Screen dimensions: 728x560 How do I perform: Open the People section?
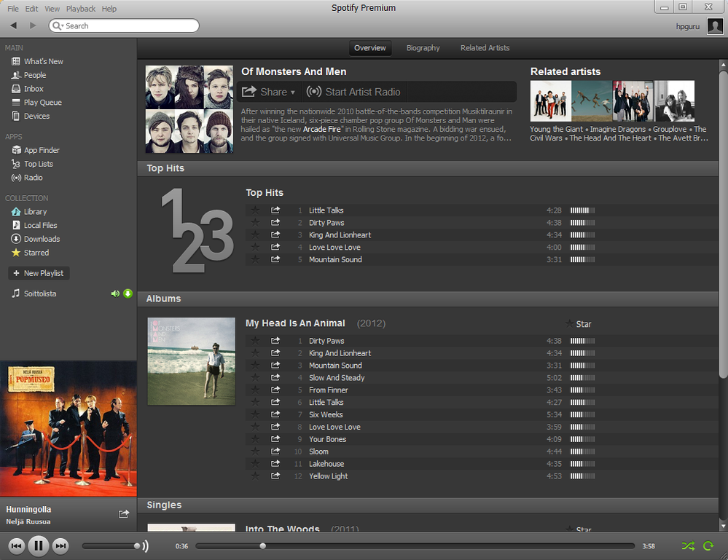[x=29, y=75]
